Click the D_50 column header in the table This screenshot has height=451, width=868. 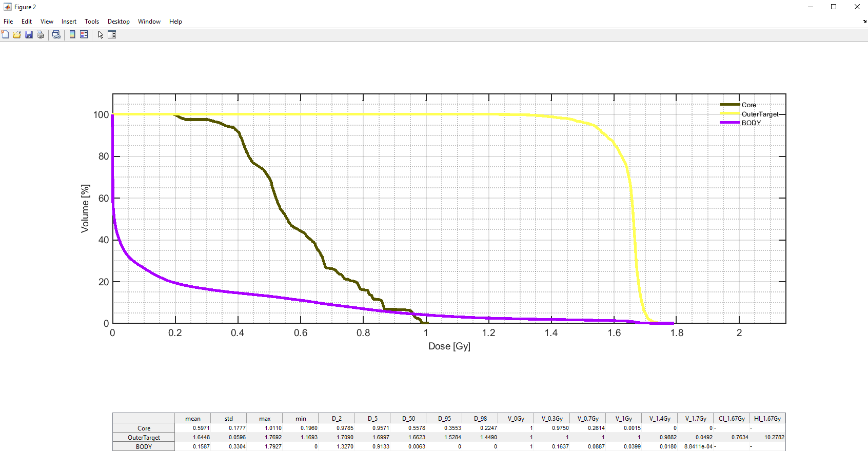point(408,419)
